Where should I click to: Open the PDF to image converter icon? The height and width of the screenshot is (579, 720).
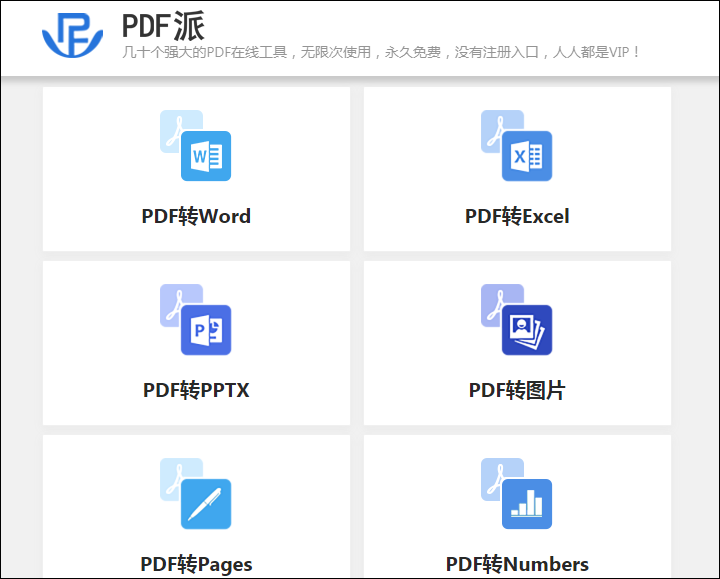click(x=517, y=320)
